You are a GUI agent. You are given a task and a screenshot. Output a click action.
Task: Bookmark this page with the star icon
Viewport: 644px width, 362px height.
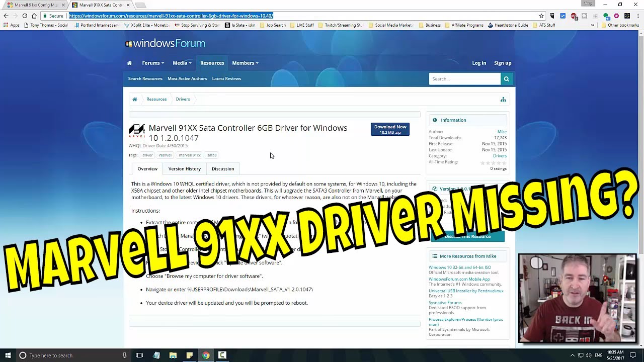click(541, 16)
